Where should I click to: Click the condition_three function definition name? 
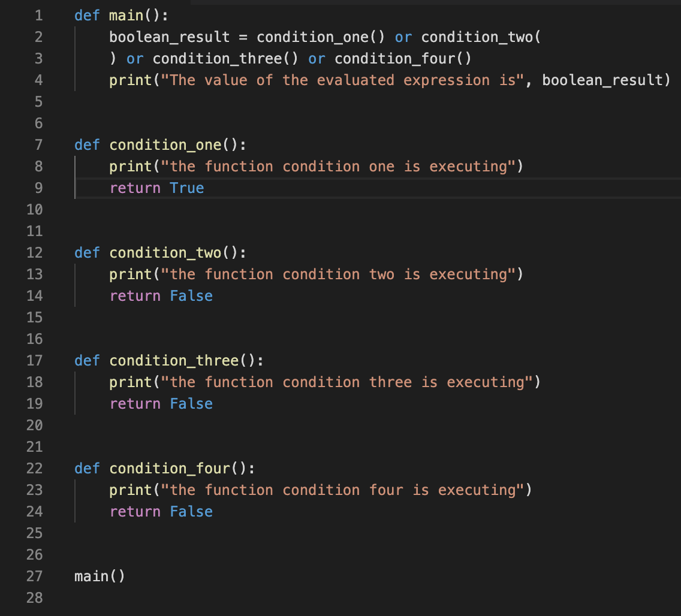coord(174,361)
